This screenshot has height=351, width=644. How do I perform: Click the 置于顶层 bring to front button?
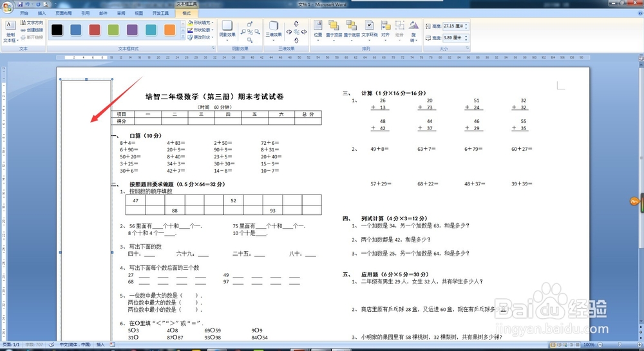pyautogui.click(x=334, y=31)
